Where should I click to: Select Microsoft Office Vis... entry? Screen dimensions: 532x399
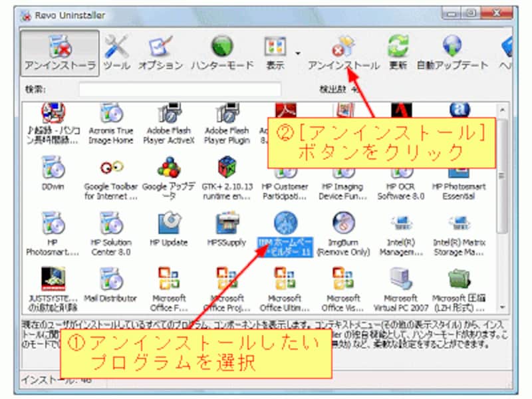point(343,289)
